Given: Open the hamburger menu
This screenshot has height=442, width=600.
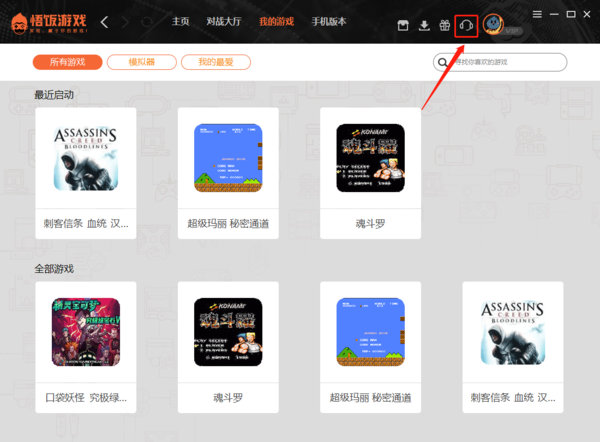Looking at the screenshot, I should click(x=537, y=14).
